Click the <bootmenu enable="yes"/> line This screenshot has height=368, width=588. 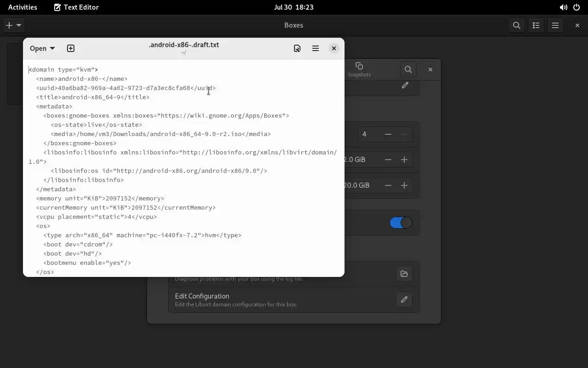click(87, 263)
